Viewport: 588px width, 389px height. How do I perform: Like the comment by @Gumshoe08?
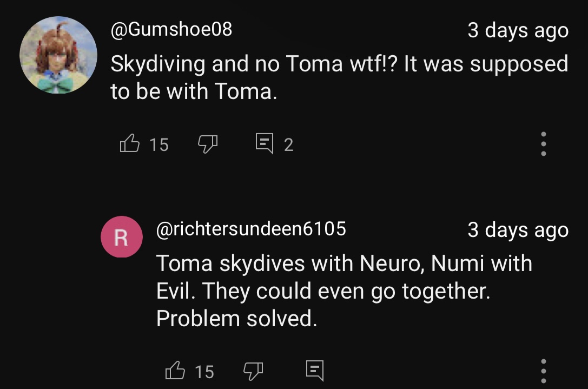click(129, 144)
